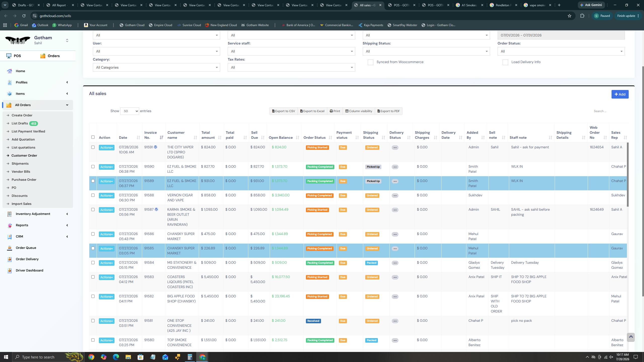Bookmark this page with the star icon
The image size is (644, 362).
[570, 16]
